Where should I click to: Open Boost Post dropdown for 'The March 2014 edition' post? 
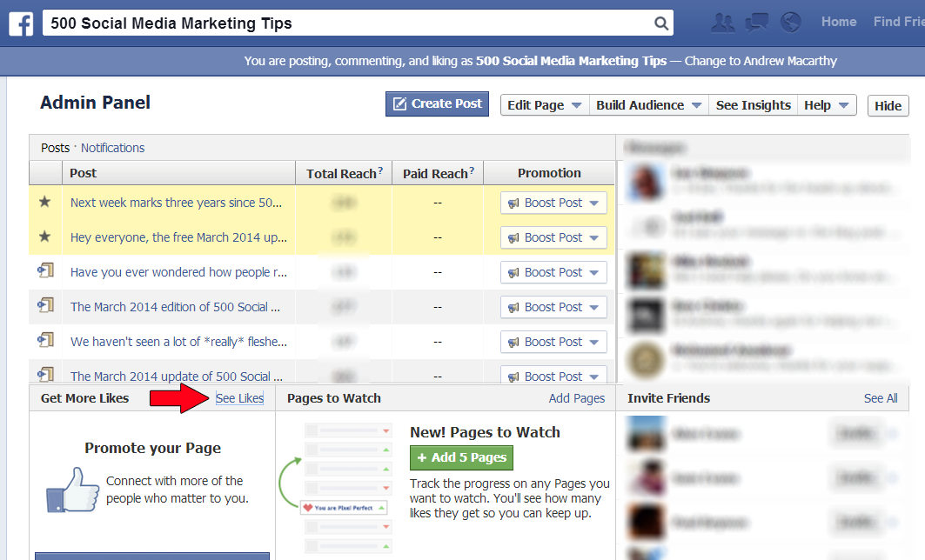pos(594,307)
